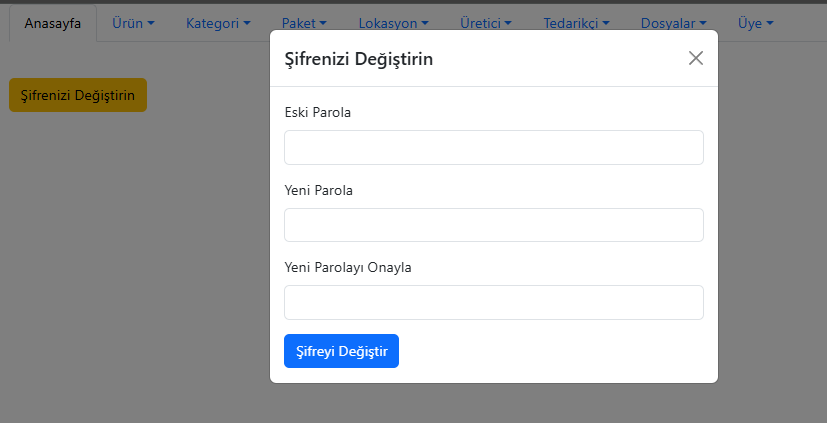Focus the Eski Parola input field
827x423 pixels.
point(494,147)
